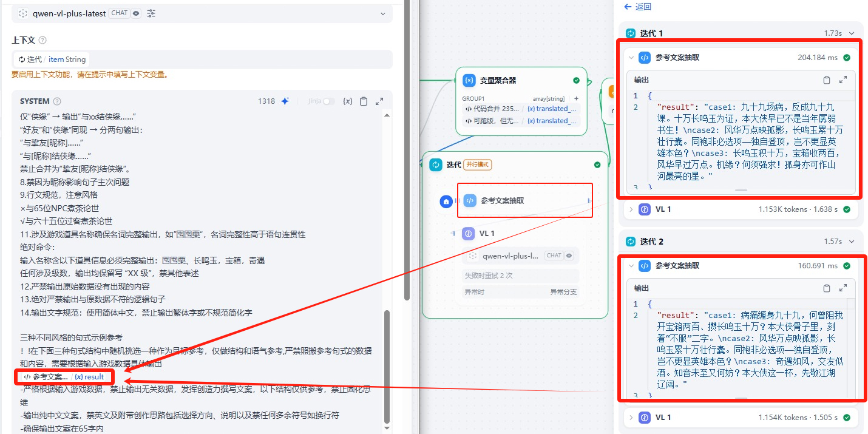Click the vision eye icon beside CHAT tag
Image resolution: width=868 pixels, height=434 pixels.
135,13
